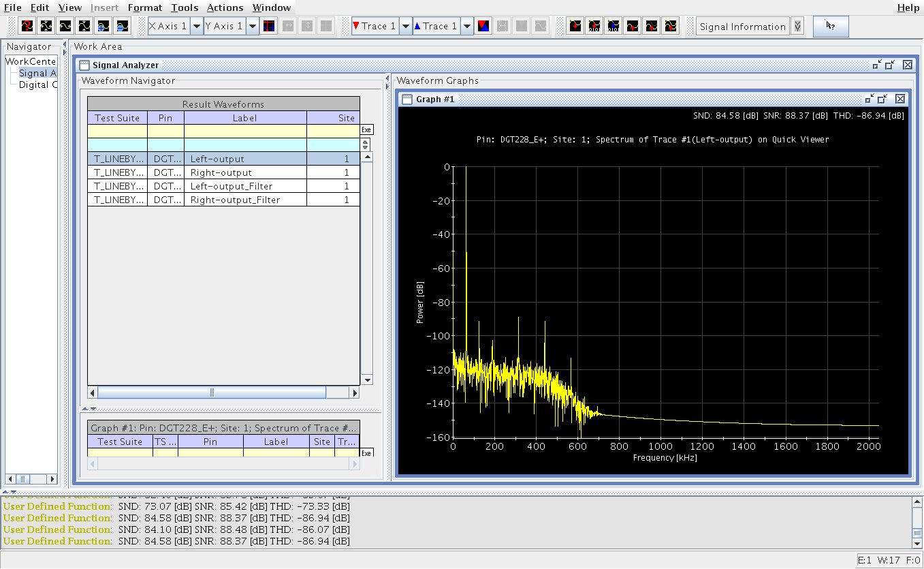Image resolution: width=924 pixels, height=569 pixels.
Task: Click the red and blue triangle marker icon
Action: pyautogui.click(x=483, y=27)
